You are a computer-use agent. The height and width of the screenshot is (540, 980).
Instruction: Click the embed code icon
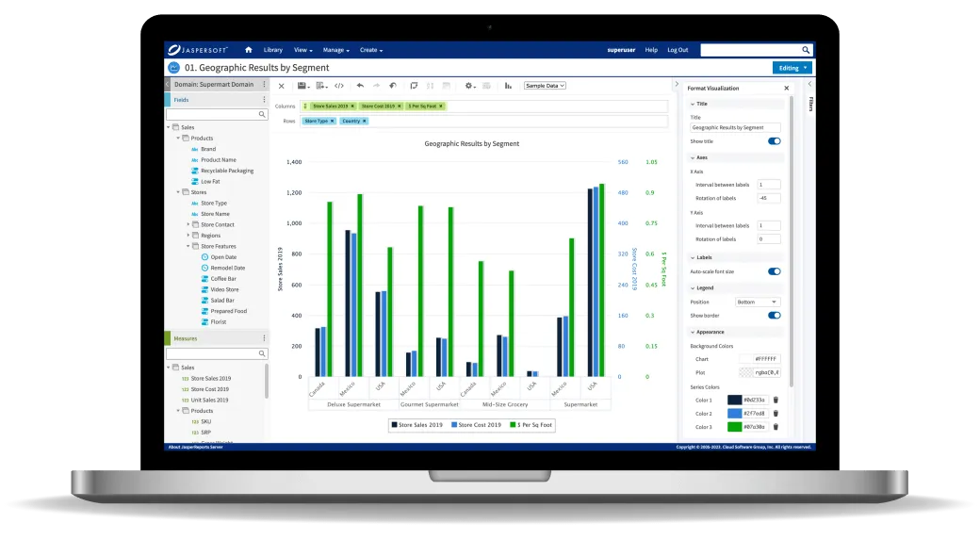(339, 86)
